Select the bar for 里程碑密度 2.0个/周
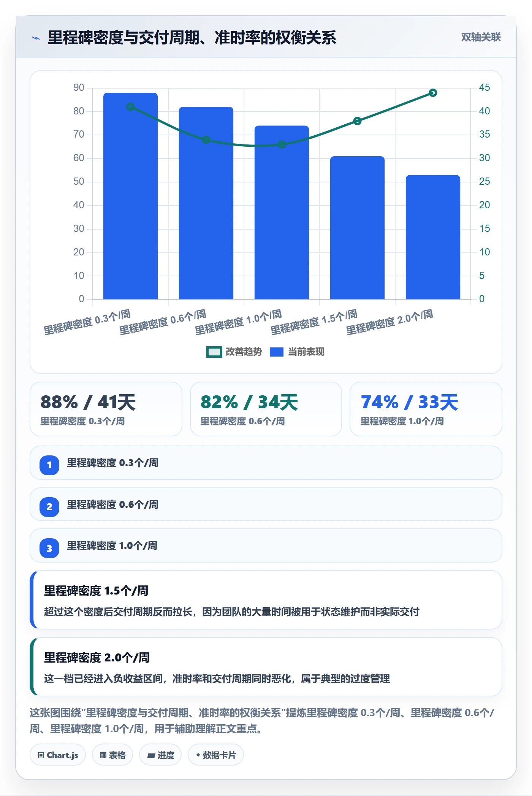 (433, 237)
